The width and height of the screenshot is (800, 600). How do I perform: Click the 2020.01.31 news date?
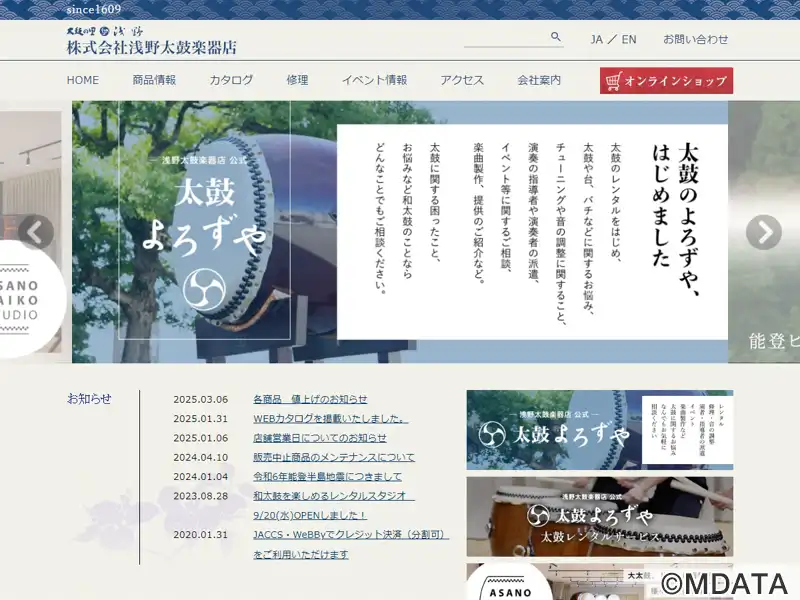201,535
